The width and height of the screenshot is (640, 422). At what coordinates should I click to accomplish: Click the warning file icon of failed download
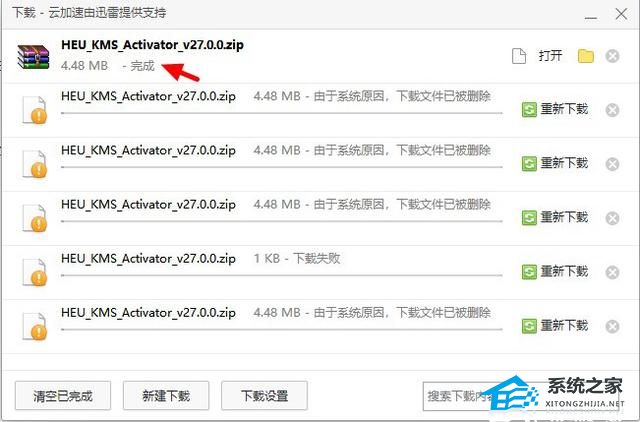(35, 272)
